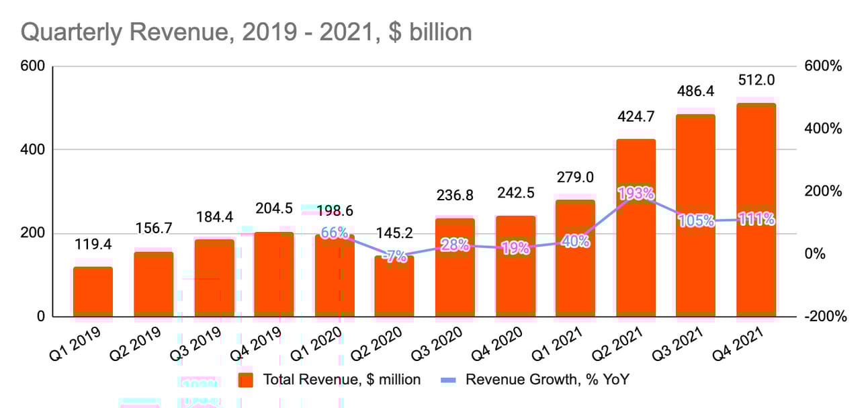Click the 236.8 data label
This screenshot has height=408, width=868.
pos(455,196)
